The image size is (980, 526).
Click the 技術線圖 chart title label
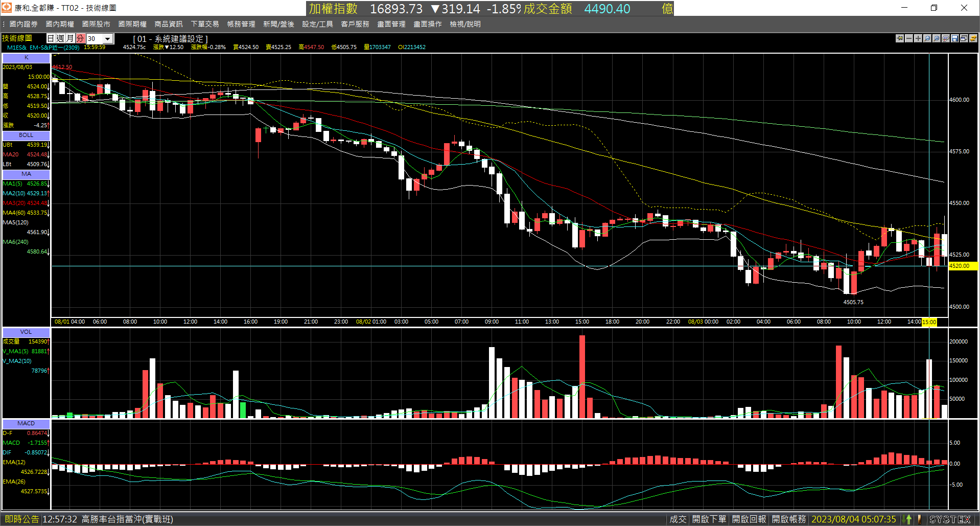pos(17,38)
